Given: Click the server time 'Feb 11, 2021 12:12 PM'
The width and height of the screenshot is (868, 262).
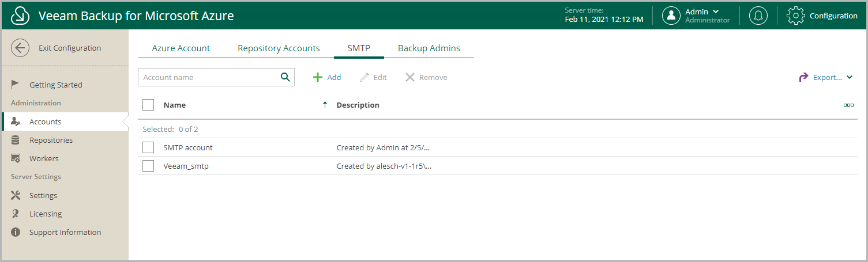Looking at the screenshot, I should (x=604, y=20).
